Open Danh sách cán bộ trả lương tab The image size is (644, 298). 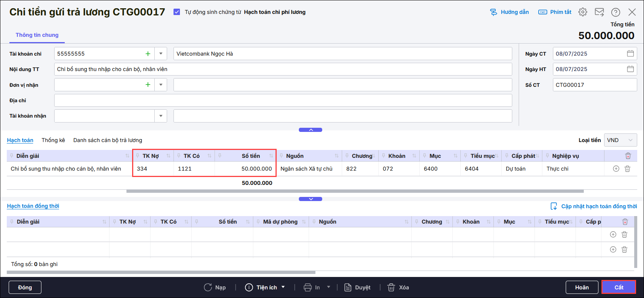click(x=108, y=140)
